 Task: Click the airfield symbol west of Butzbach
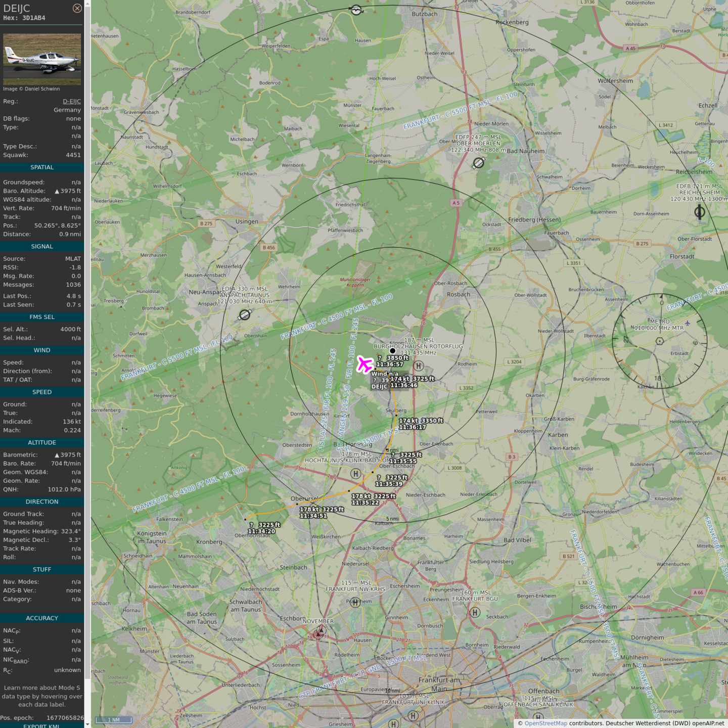point(356,10)
